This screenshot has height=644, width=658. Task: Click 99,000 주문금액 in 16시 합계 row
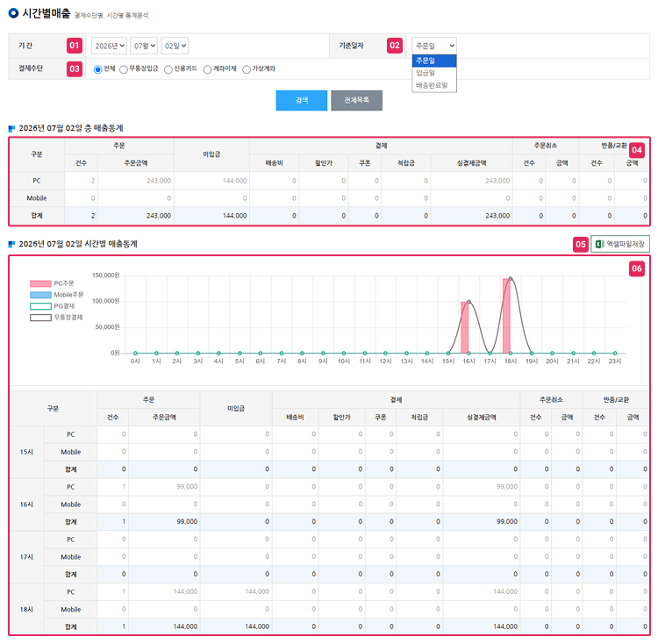pyautogui.click(x=187, y=521)
